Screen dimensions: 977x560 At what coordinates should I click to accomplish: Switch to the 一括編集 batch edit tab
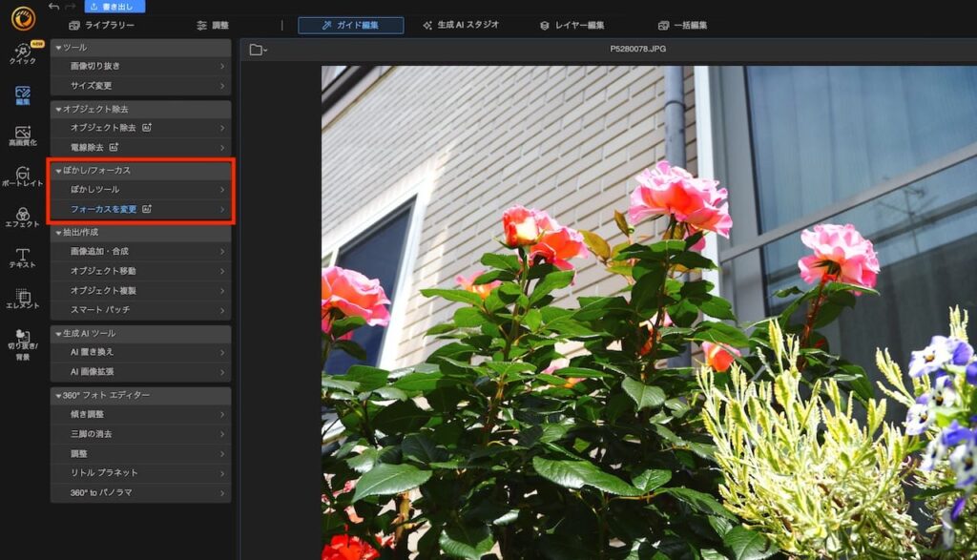click(x=682, y=26)
